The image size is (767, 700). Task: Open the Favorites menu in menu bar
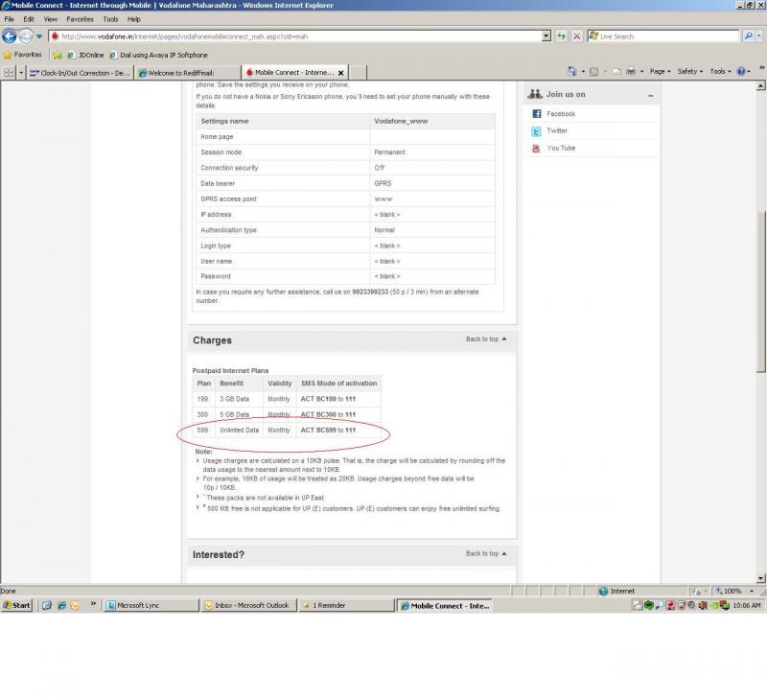[x=80, y=19]
